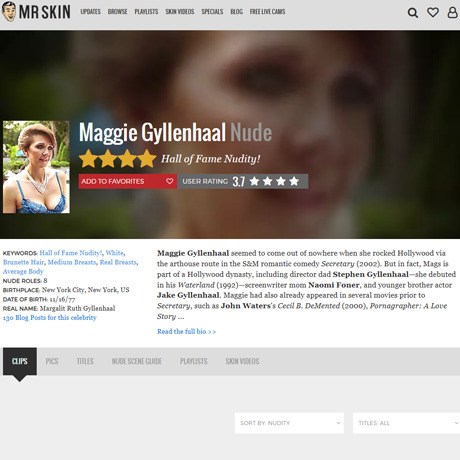
Task: Expand the Sort By: Nudity dropdown
Action: [x=289, y=423]
